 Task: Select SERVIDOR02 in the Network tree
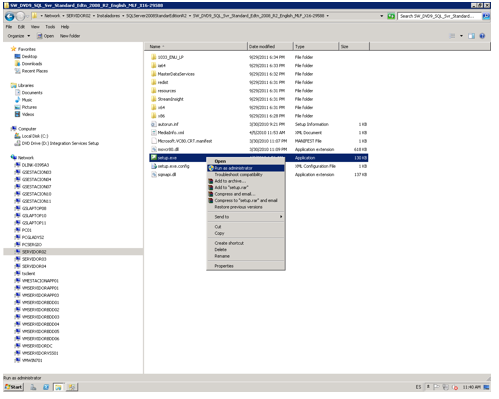(34, 252)
